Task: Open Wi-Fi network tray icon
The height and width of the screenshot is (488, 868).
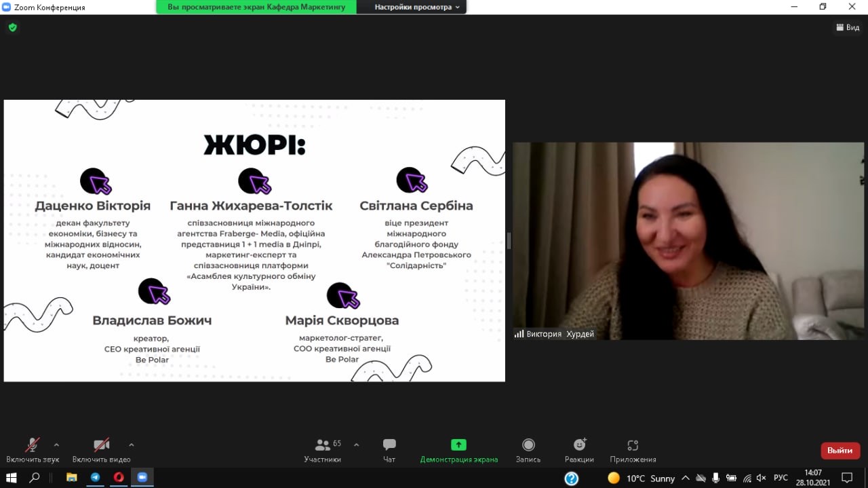Action: pyautogui.click(x=747, y=478)
